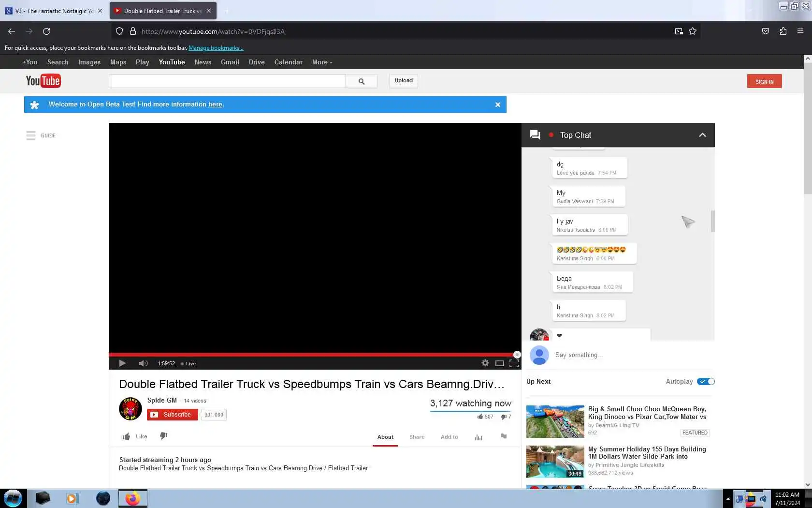Image resolution: width=812 pixels, height=508 pixels.
Task: Open Windows Start menu
Action: 13,498
